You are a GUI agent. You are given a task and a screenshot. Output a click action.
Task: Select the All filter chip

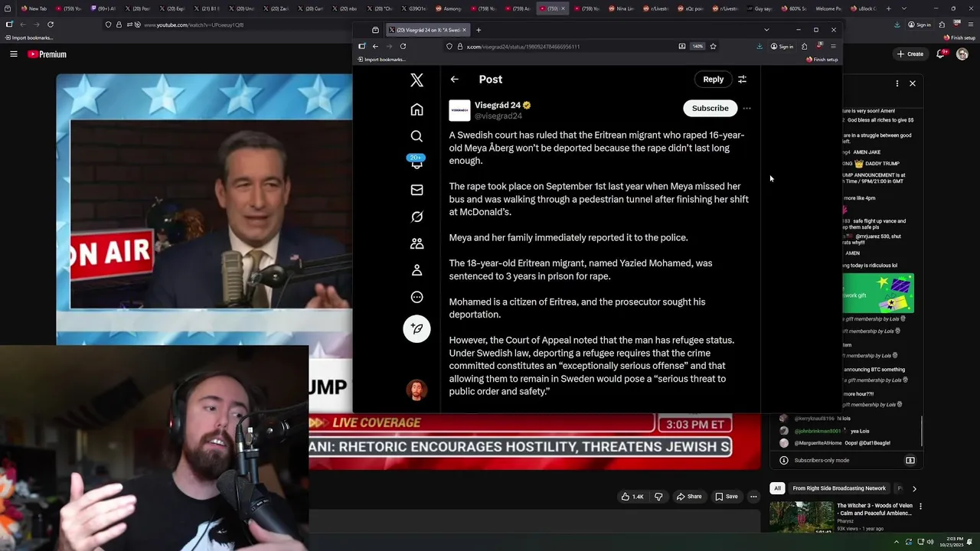pos(777,488)
